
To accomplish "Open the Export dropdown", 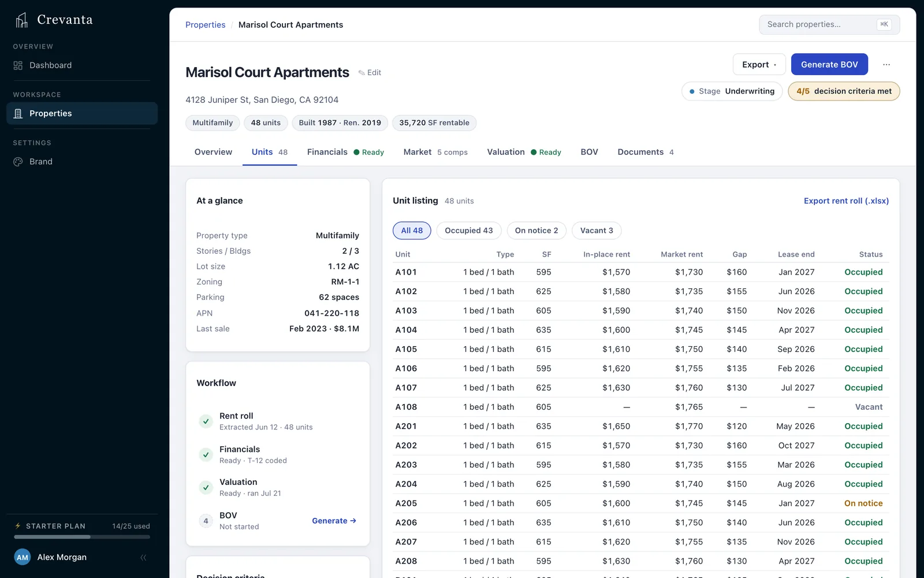I will pyautogui.click(x=759, y=65).
